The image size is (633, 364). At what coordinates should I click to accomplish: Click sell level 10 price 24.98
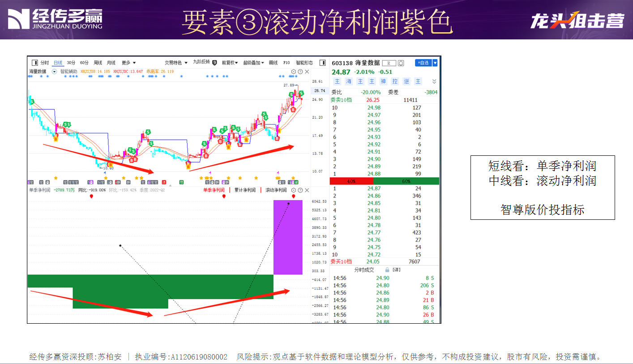point(374,107)
